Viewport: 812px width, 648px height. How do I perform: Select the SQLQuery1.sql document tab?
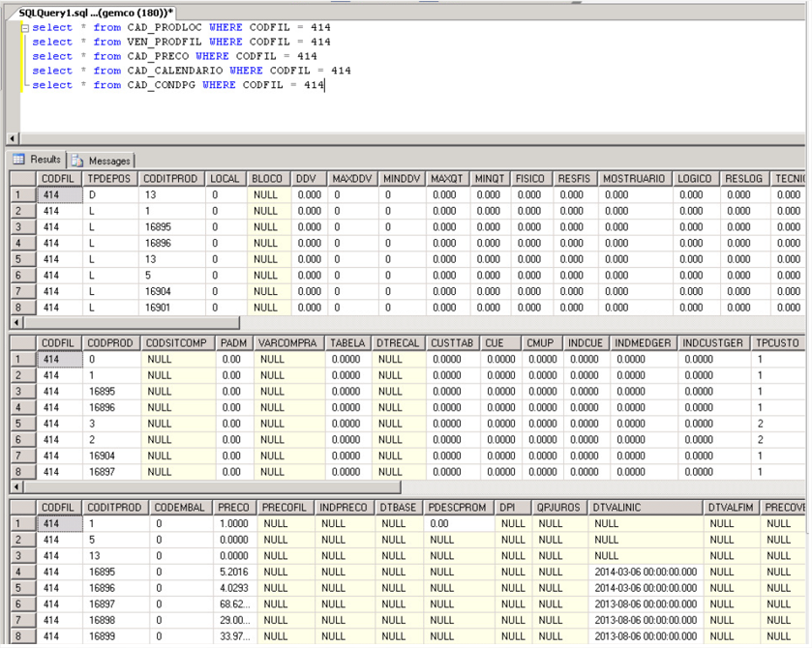pyautogui.click(x=96, y=13)
